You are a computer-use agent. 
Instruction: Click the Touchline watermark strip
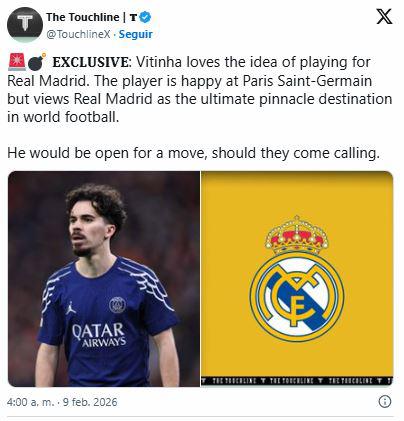pyautogui.click(x=297, y=380)
